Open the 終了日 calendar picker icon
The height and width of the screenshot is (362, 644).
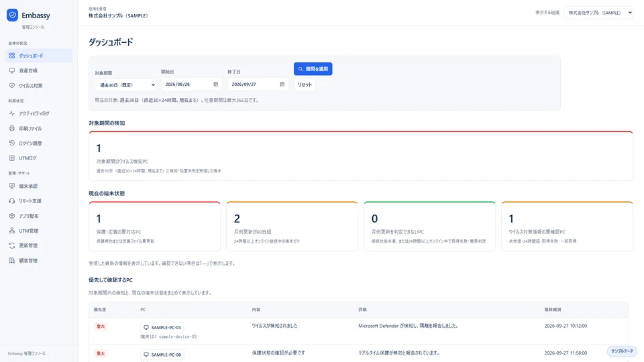[282, 84]
